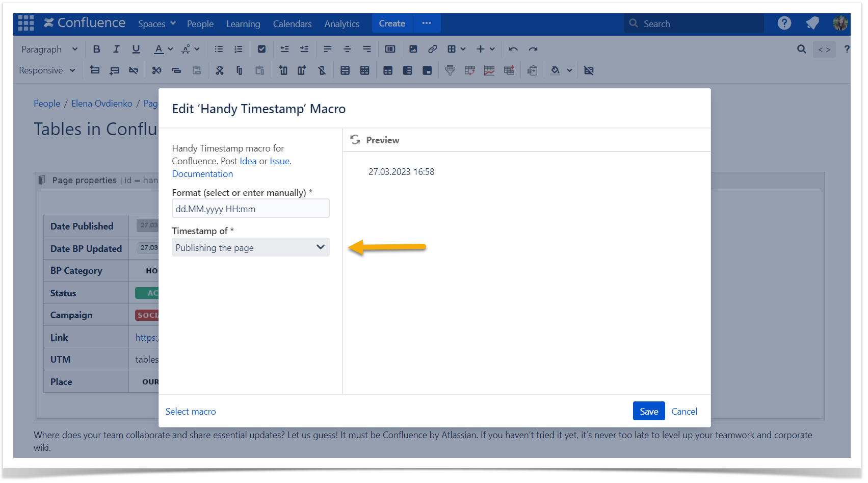Open the more options ellipsis next to Create
This screenshot has width=868, height=483.
(427, 23)
